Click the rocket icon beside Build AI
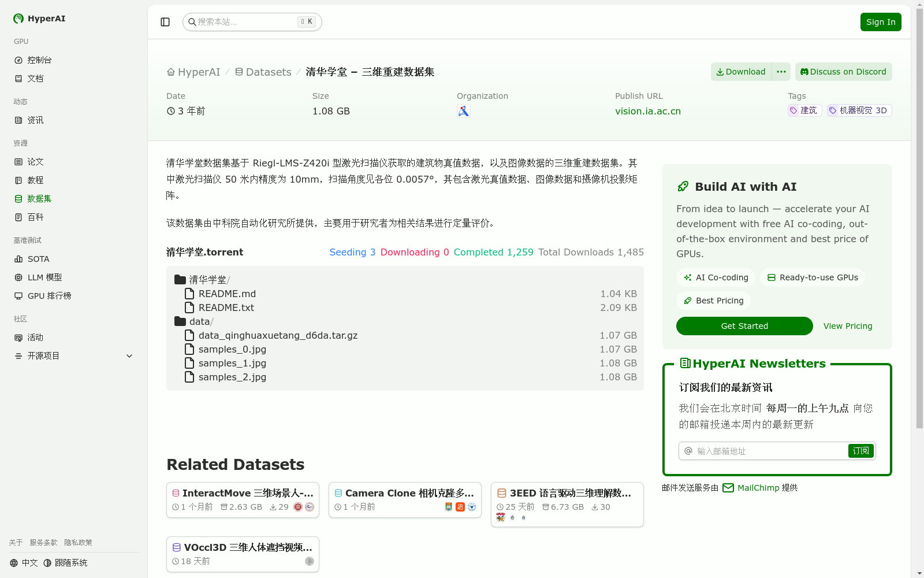Image resolution: width=924 pixels, height=578 pixels. pyautogui.click(x=683, y=187)
